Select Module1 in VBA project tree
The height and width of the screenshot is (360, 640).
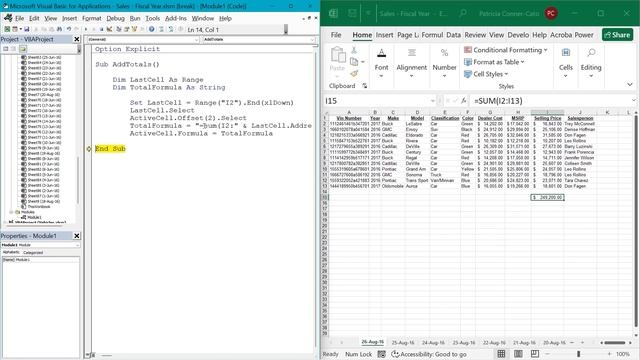(x=34, y=217)
